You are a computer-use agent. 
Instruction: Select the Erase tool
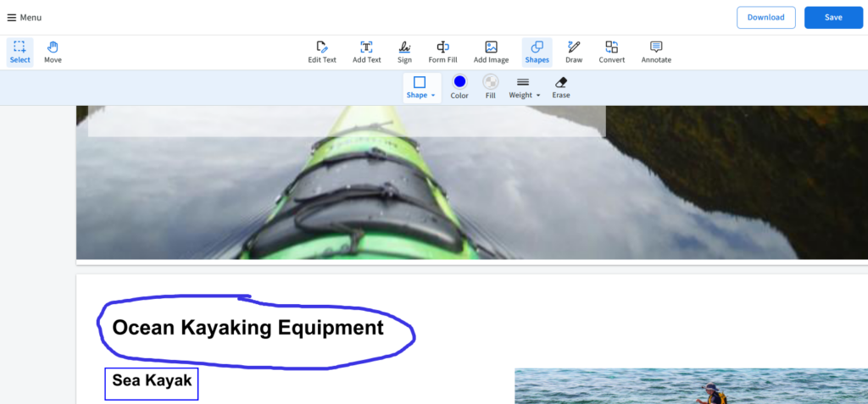[561, 88]
